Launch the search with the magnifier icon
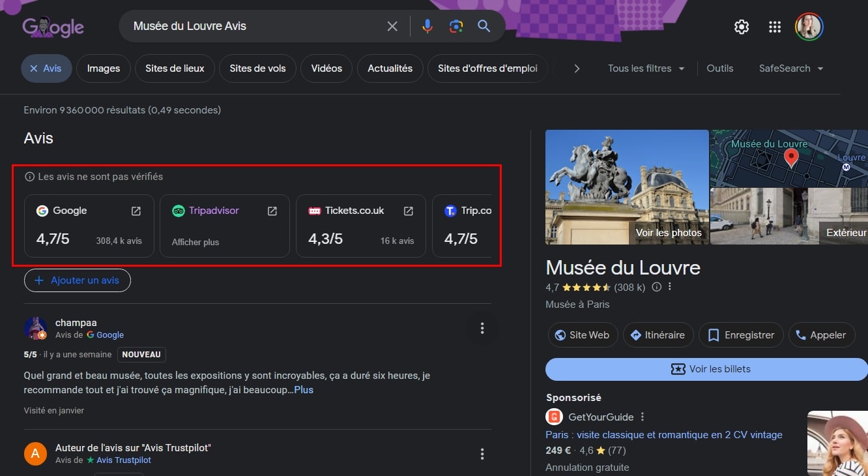Image resolution: width=868 pixels, height=476 pixels. (484, 26)
